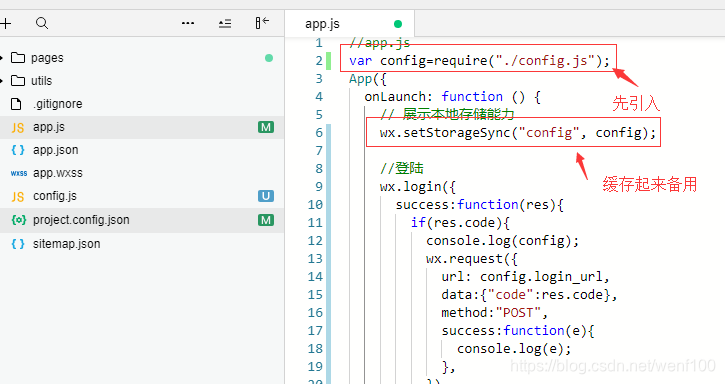This screenshot has height=384, width=725.
Task: Click the M badge on project.config.json
Action: tap(266, 220)
